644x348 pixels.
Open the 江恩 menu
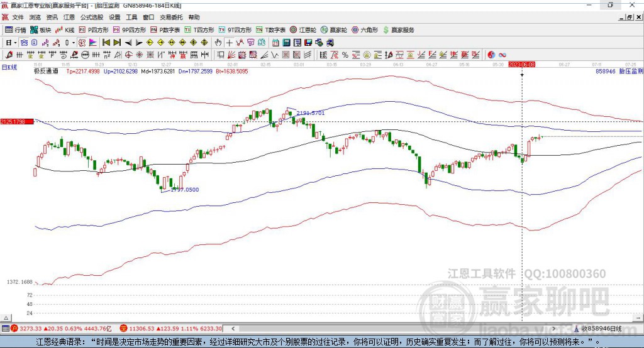69,17
